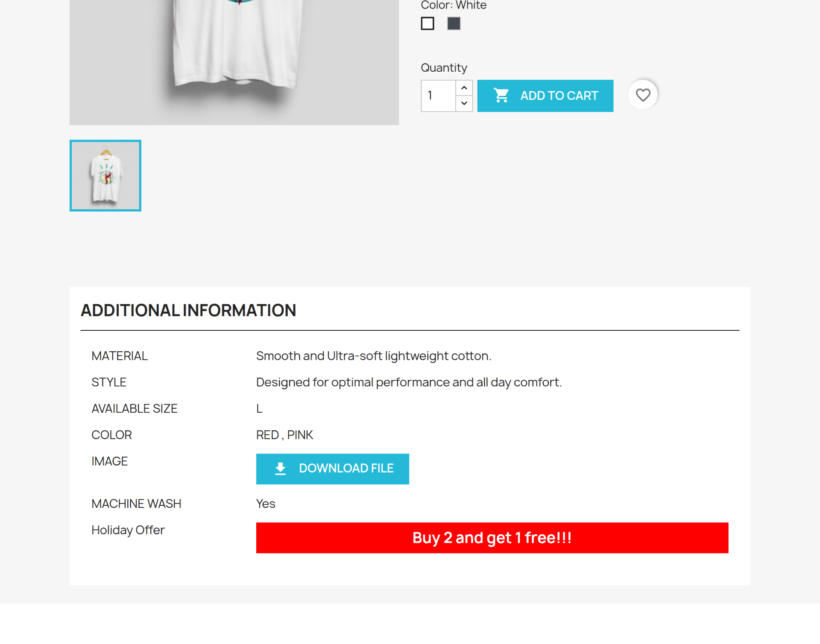Select the White color swatch
Viewport: 820px width, 644px height.
point(427,23)
